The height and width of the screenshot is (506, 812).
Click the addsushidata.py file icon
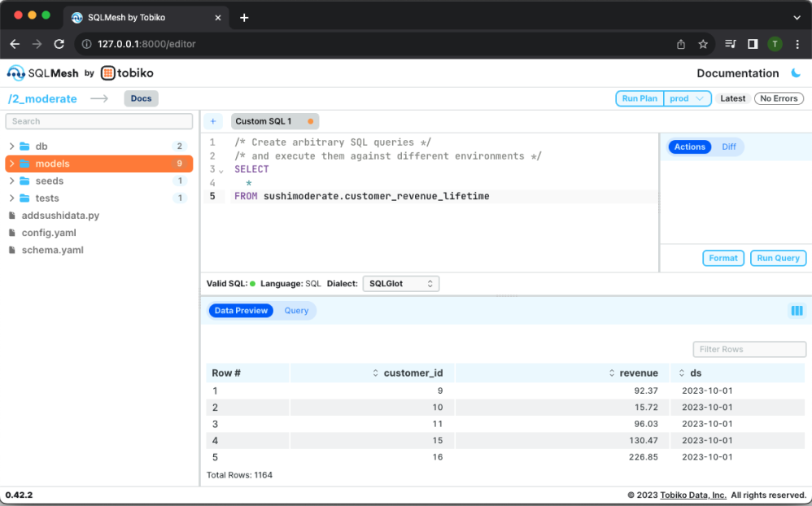(12, 216)
